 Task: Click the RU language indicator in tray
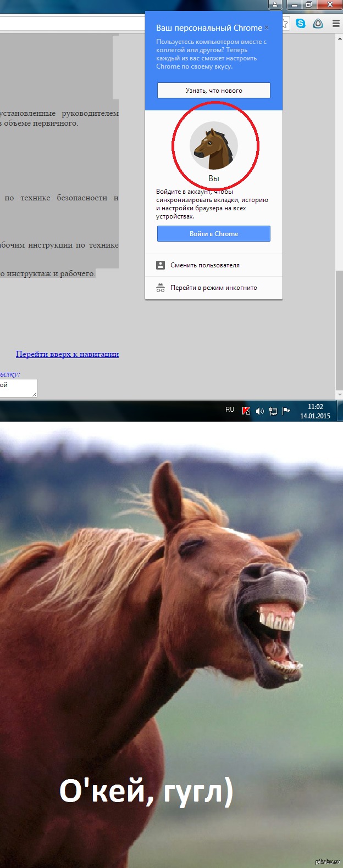[230, 410]
